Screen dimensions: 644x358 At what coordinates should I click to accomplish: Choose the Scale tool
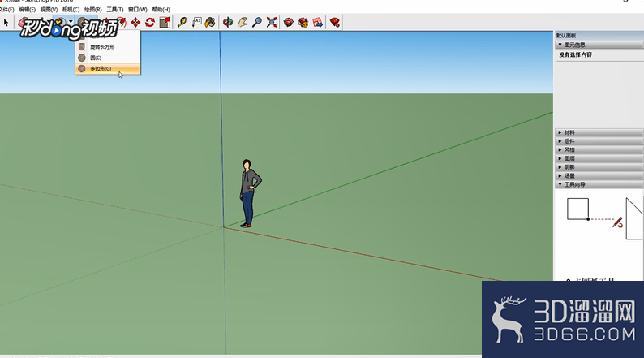(x=165, y=22)
